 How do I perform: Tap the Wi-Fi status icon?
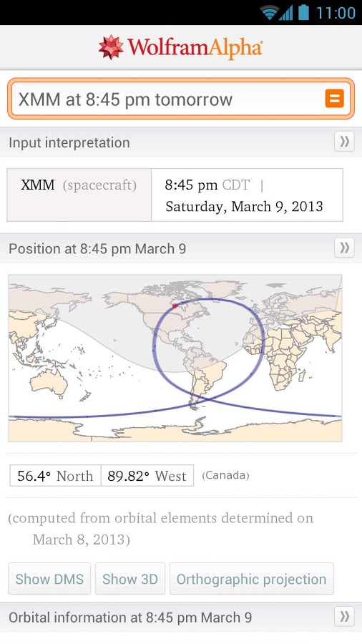(x=269, y=13)
